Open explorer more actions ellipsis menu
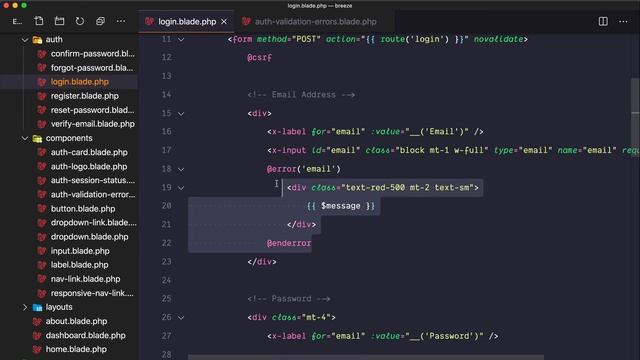 coord(121,21)
